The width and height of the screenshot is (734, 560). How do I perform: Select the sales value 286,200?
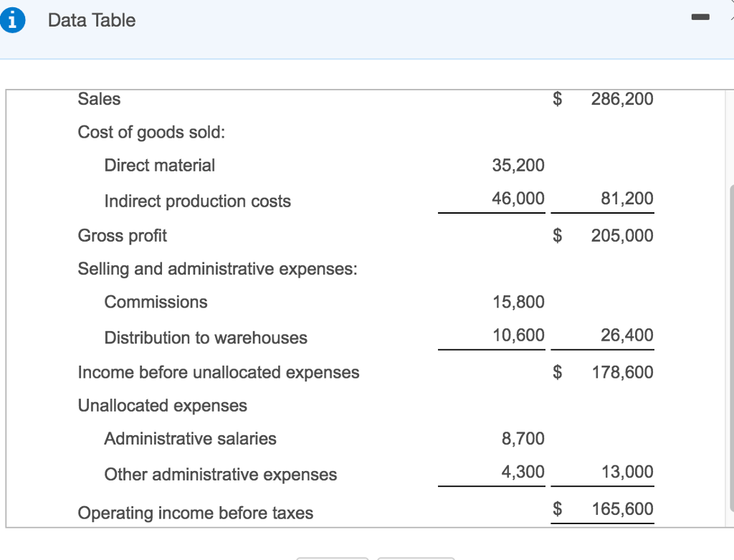tap(622, 99)
